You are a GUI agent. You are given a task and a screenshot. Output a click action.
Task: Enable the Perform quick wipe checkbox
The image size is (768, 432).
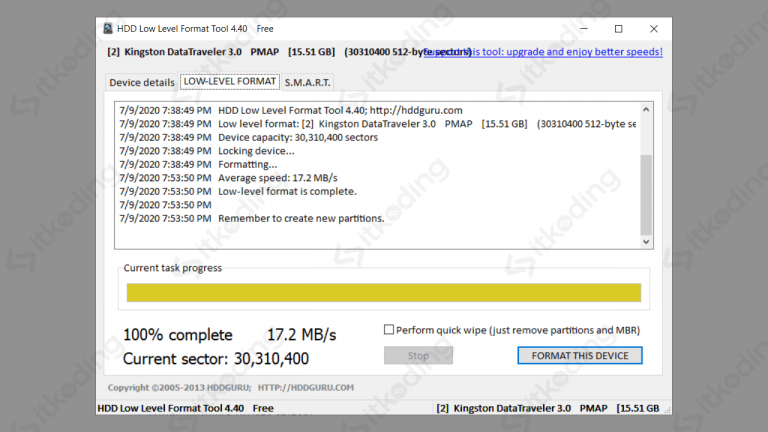point(390,330)
